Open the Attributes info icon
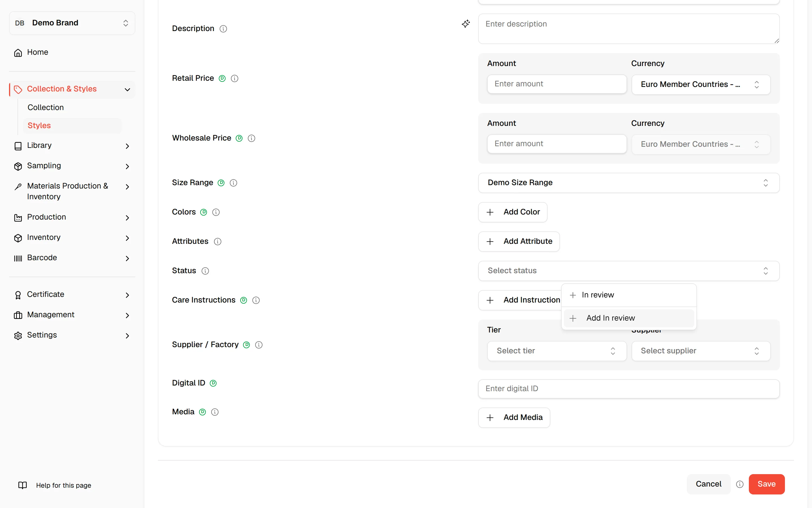This screenshot has height=508, width=812. coord(217,242)
